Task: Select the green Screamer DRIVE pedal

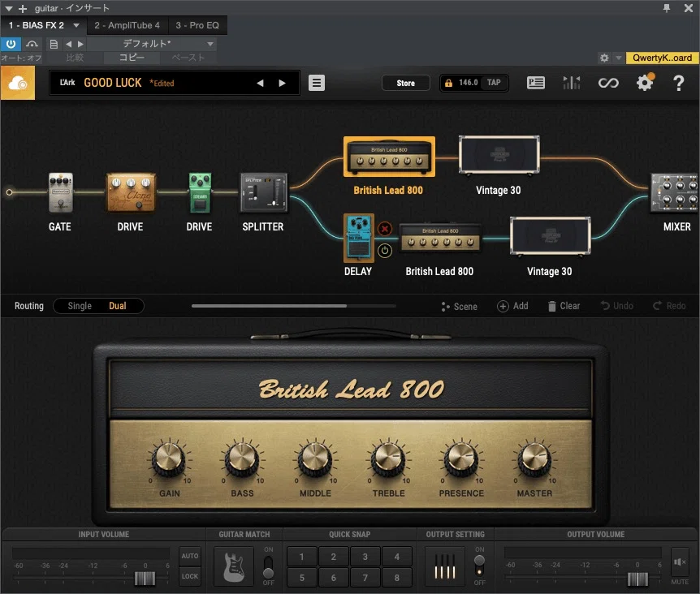Action: pos(200,192)
